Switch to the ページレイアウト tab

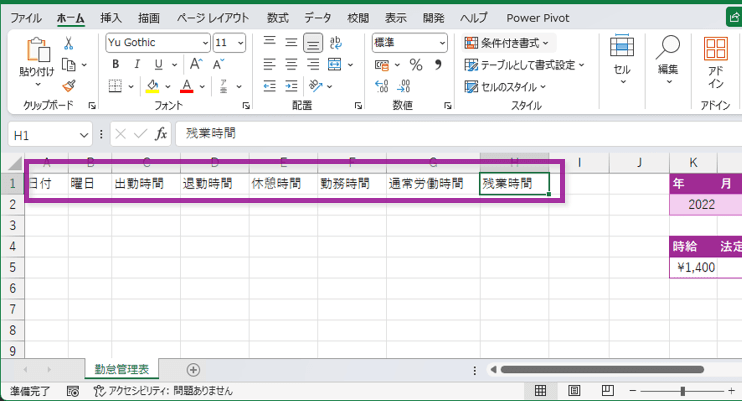point(212,18)
